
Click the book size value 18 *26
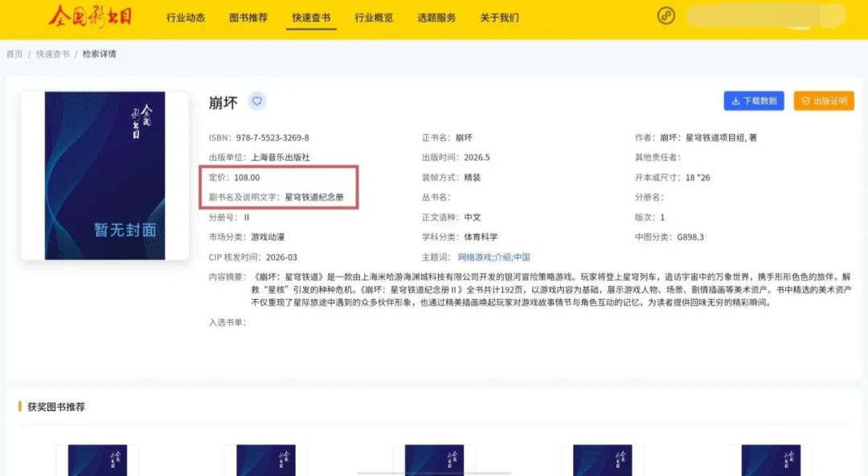click(698, 178)
